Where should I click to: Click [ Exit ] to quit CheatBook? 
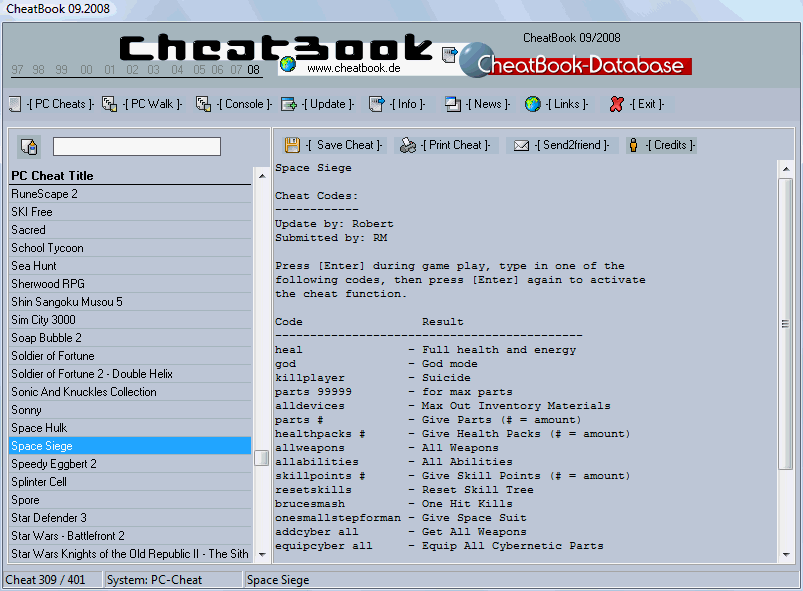[x=646, y=104]
